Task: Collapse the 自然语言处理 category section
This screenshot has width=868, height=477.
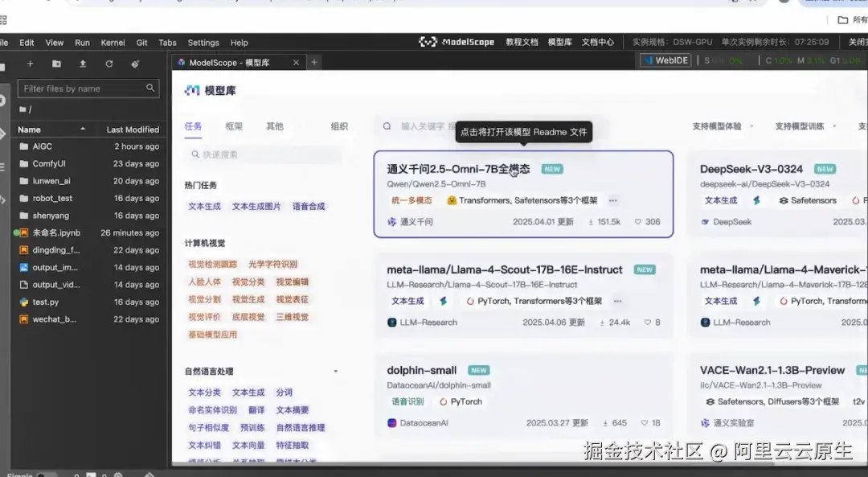Action: point(335,370)
